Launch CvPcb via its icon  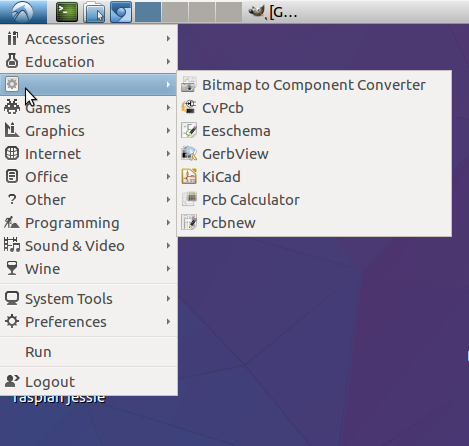[189, 108]
